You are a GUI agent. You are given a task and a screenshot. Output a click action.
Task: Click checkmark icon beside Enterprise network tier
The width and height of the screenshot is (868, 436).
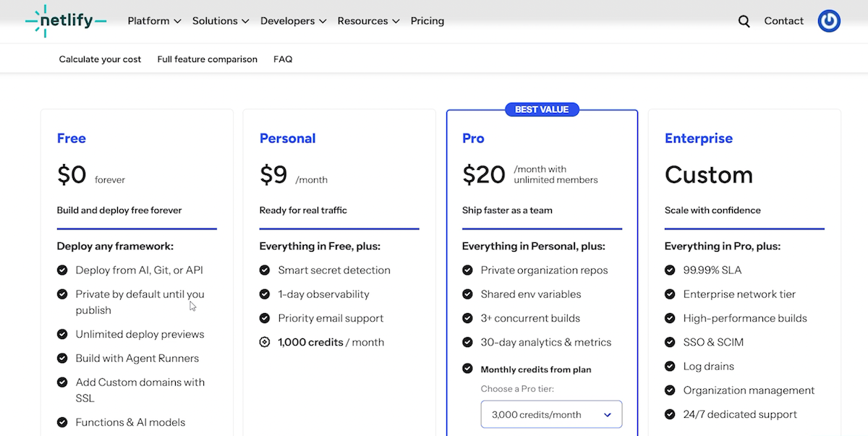coord(670,294)
